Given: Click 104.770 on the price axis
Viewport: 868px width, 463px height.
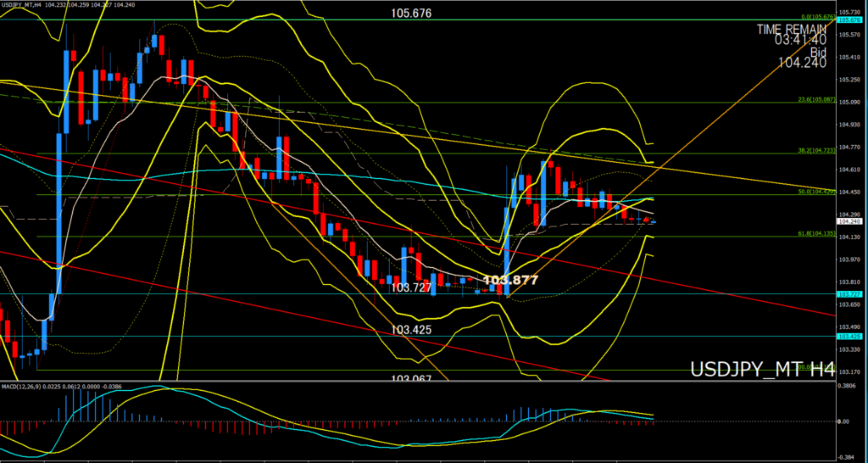Looking at the screenshot, I should (849, 148).
